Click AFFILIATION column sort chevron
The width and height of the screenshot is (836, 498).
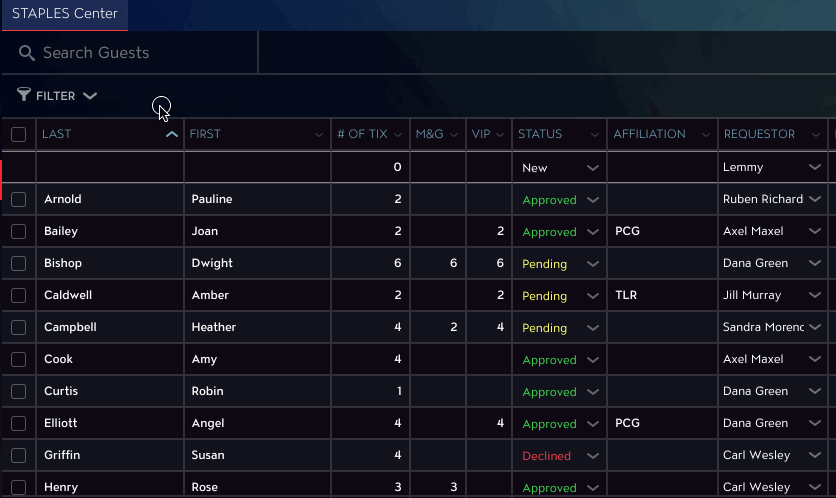(706, 135)
